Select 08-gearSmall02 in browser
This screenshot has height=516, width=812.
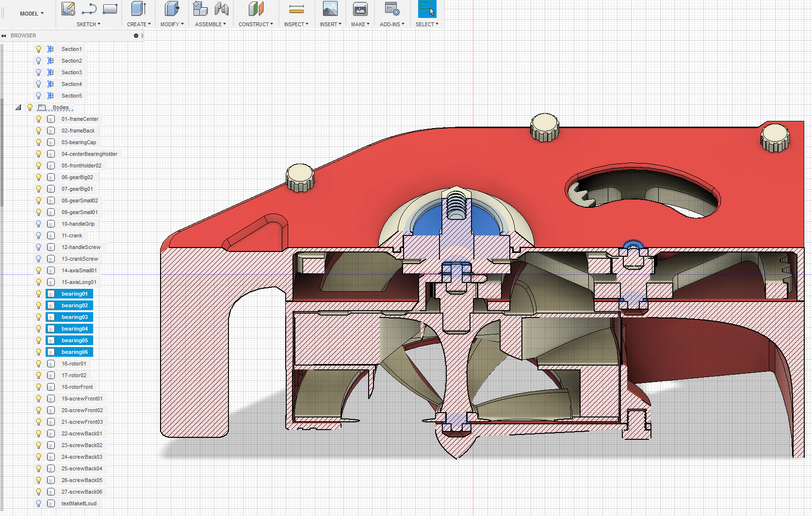(80, 200)
